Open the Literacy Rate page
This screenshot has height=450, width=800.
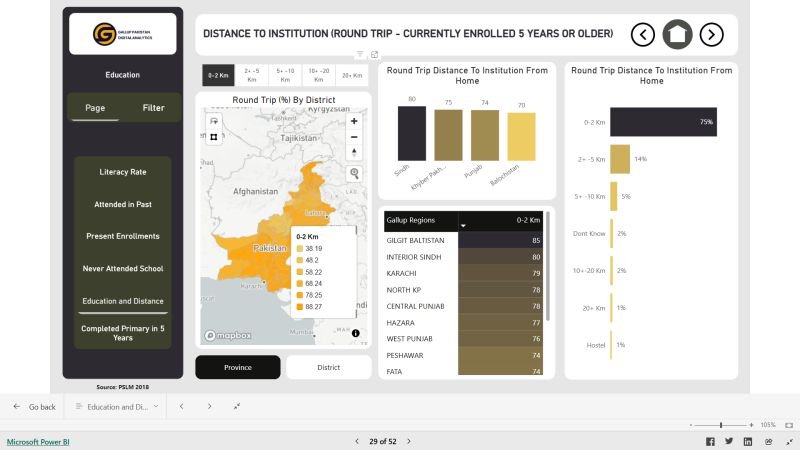pyautogui.click(x=123, y=172)
